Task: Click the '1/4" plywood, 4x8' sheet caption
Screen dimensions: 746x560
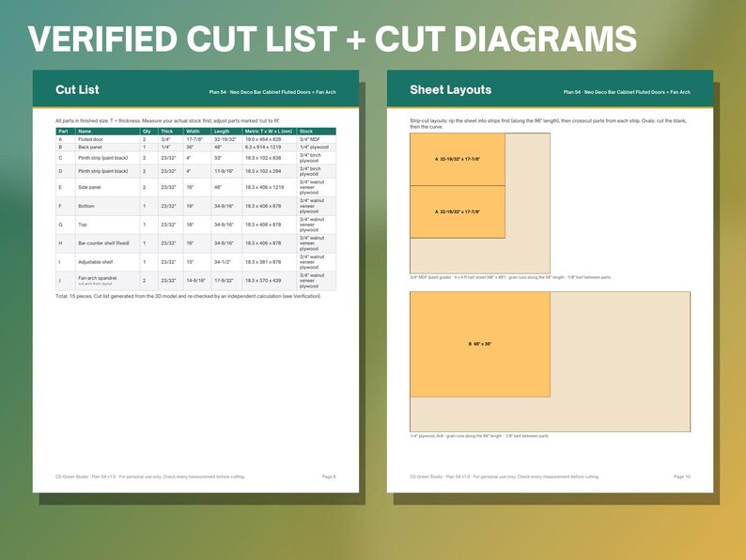Action: [478, 436]
